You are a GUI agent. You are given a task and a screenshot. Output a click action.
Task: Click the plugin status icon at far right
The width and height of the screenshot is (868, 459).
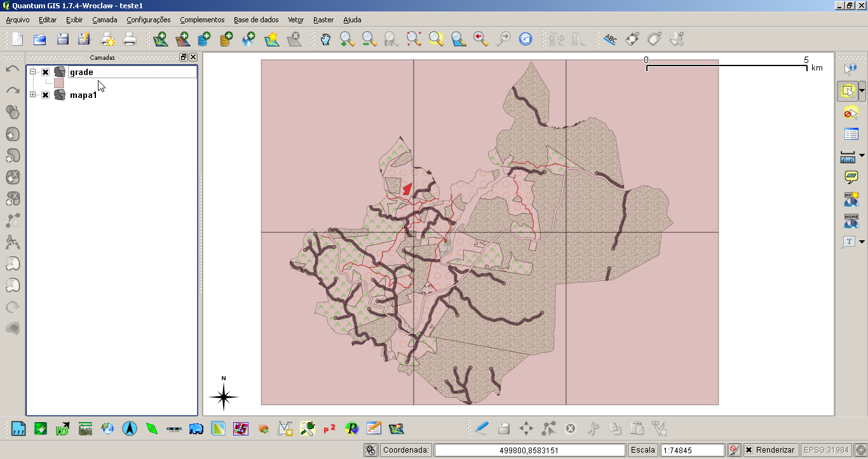tap(860, 450)
